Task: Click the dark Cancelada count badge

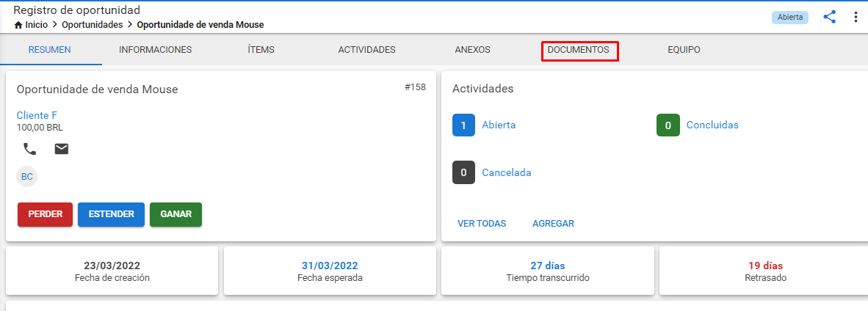Action: click(463, 172)
